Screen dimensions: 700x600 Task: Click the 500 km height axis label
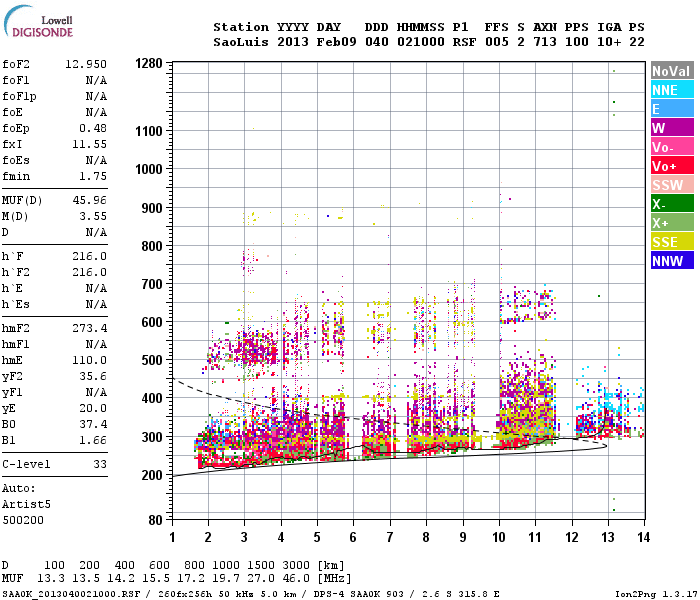(x=152, y=360)
